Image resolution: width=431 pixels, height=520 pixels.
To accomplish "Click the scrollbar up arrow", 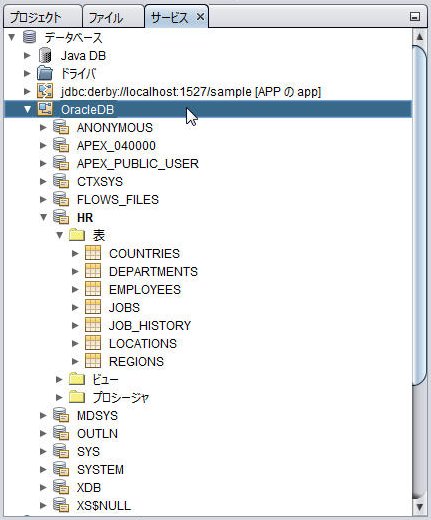I will tap(420, 37).
